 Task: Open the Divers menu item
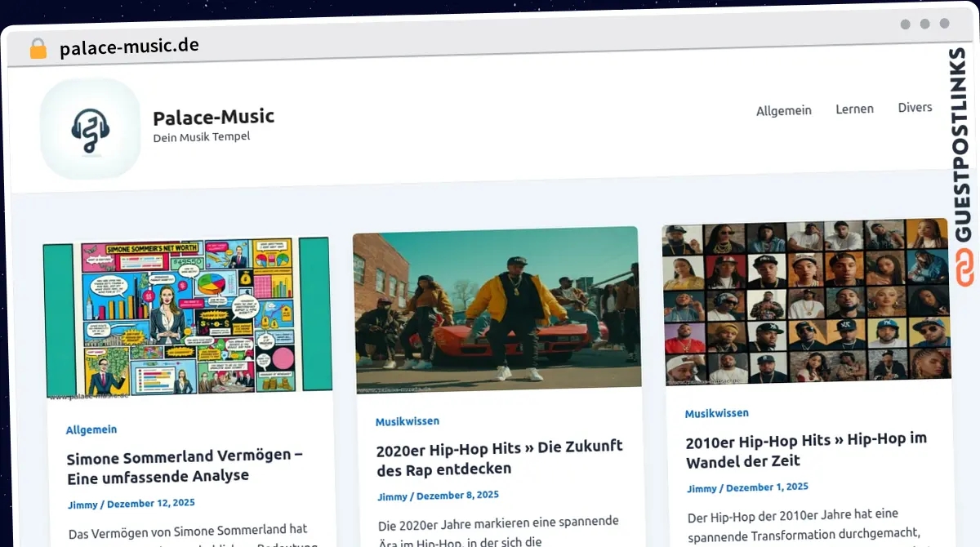click(x=915, y=107)
